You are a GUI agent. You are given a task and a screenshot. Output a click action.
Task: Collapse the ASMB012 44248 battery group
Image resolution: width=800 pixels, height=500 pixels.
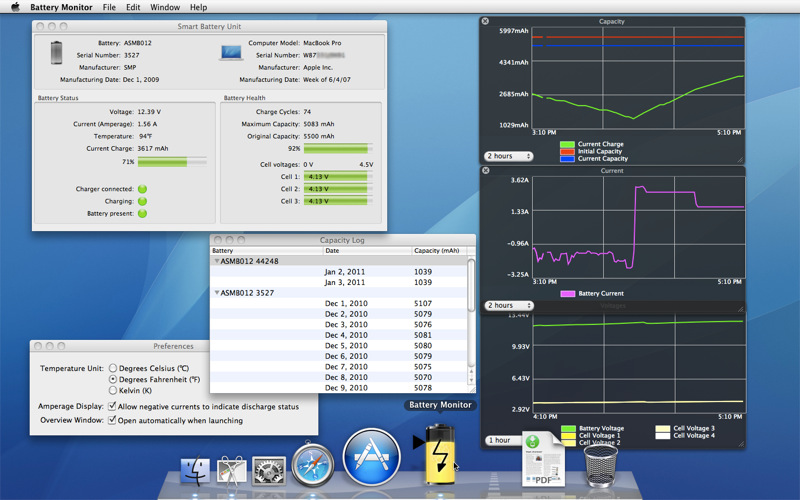coord(216,261)
